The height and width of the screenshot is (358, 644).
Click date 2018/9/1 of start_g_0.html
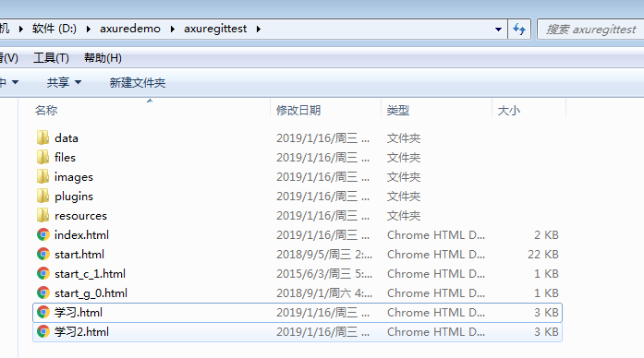pos(324,293)
